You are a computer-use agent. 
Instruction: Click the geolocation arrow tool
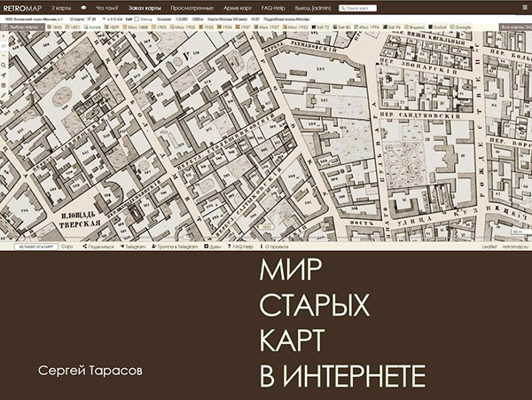4,75
